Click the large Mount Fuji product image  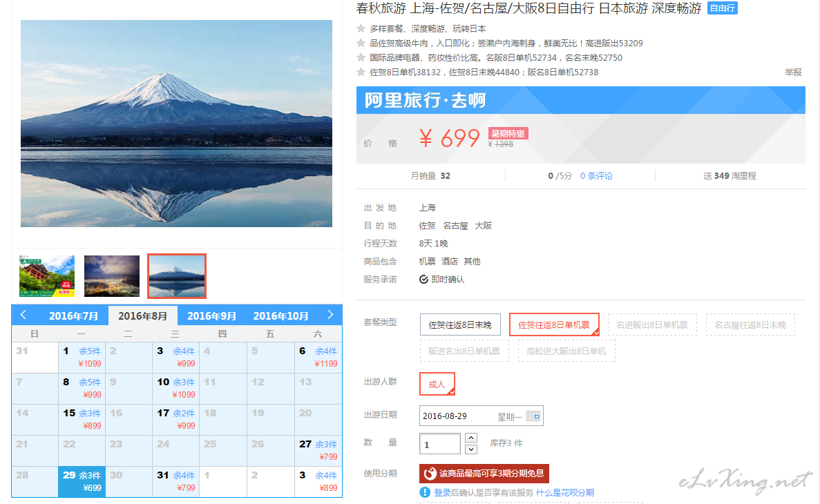coord(176,124)
